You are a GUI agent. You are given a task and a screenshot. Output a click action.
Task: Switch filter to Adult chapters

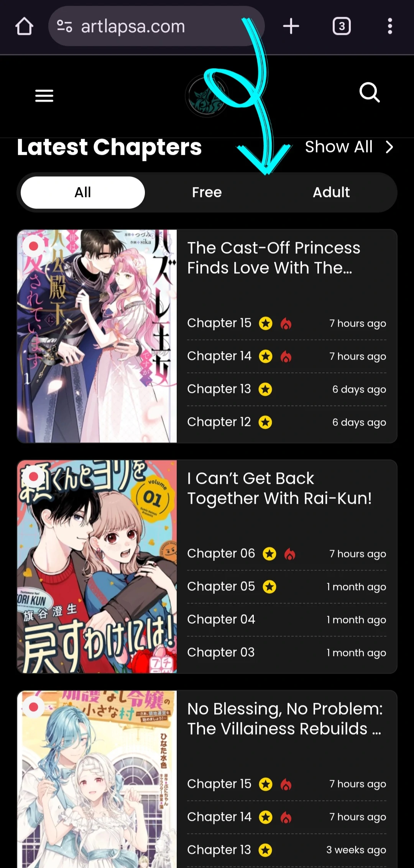[331, 192]
